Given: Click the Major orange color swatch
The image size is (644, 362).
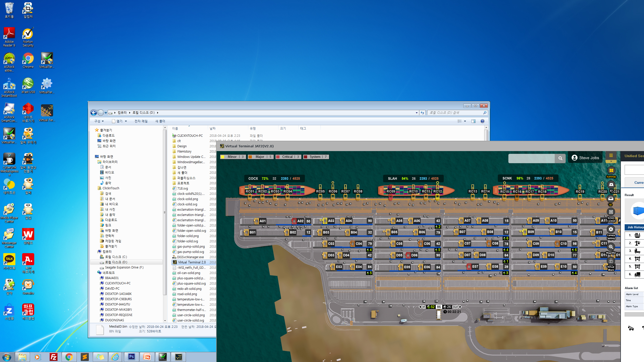Looking at the screenshot, I should [250, 157].
